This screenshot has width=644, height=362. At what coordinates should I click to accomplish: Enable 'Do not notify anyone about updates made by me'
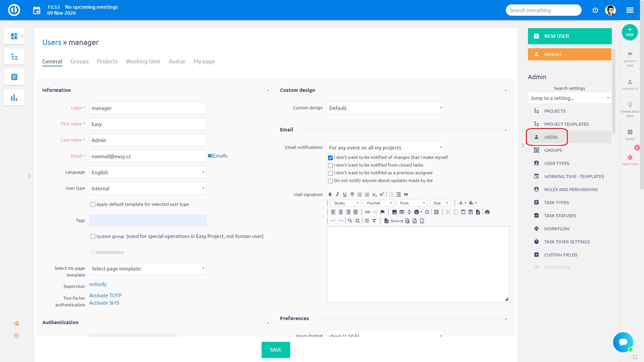[x=330, y=181]
